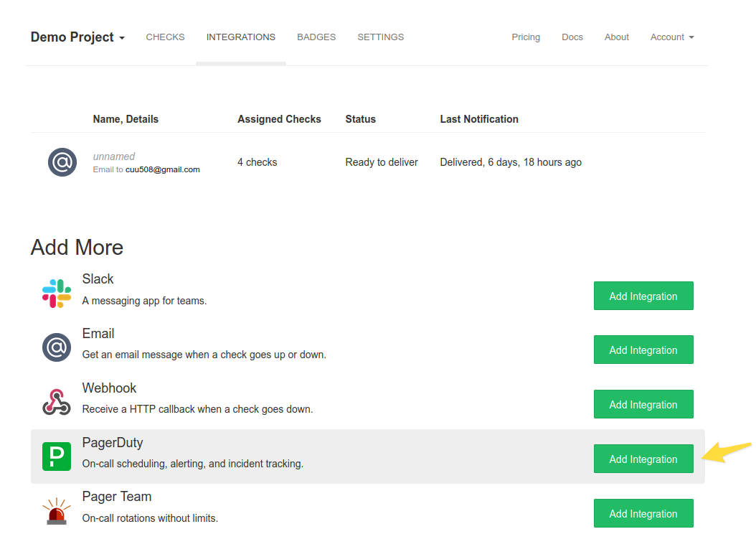Image resolution: width=756 pixels, height=557 pixels.
Task: Click Add Integration for Slack
Action: coord(643,296)
